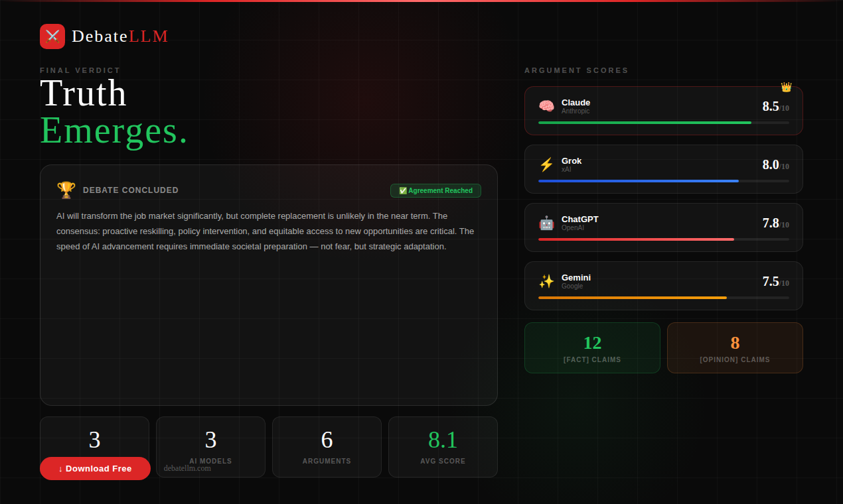Click Grok's 8.0 score value
Screen dimensions: 843x504
tap(771, 164)
